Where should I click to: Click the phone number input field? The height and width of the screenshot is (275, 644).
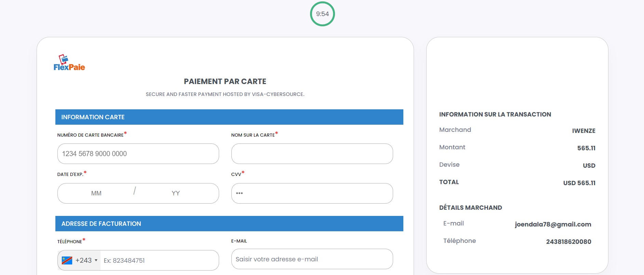click(x=159, y=260)
